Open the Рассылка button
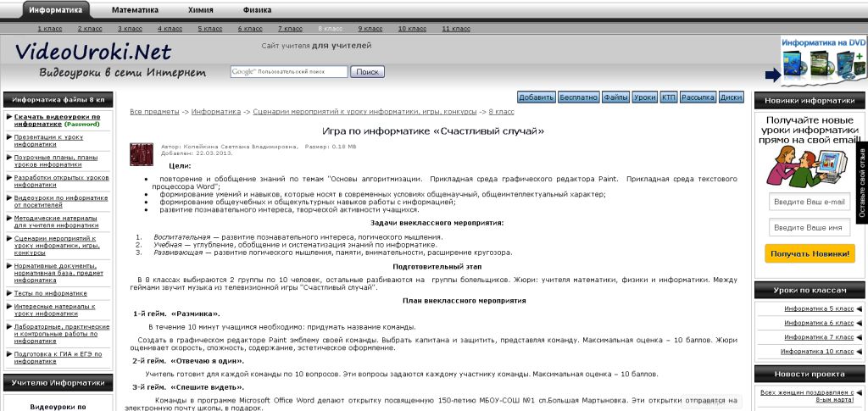This screenshot has width=868, height=411. click(x=698, y=97)
